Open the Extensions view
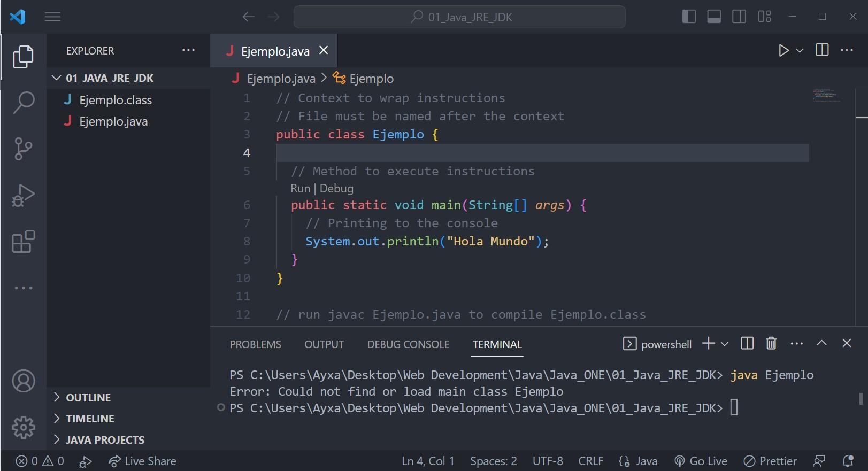 [x=23, y=242]
